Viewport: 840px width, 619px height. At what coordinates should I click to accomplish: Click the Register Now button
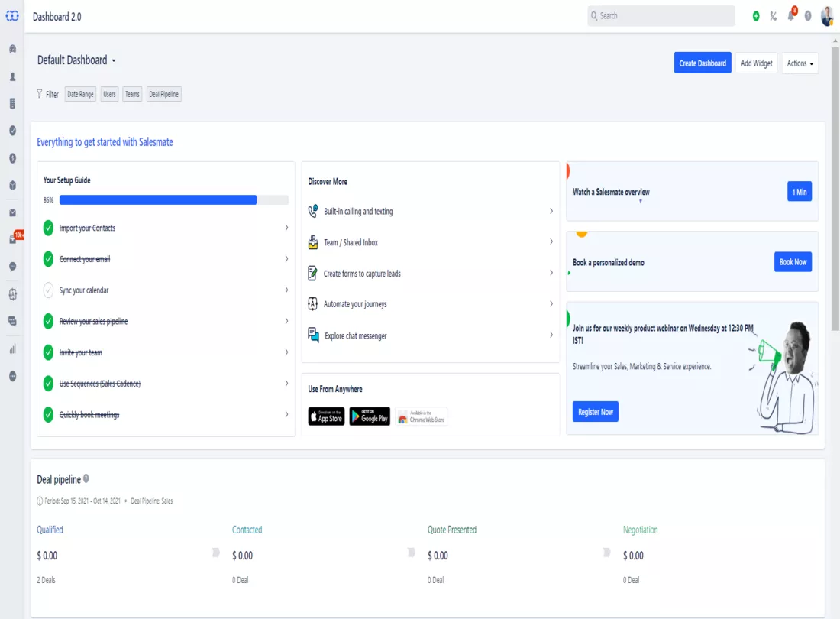596,412
